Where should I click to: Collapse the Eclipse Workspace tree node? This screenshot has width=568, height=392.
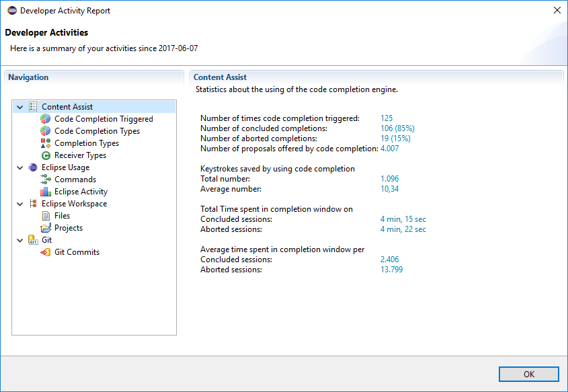[x=20, y=204]
